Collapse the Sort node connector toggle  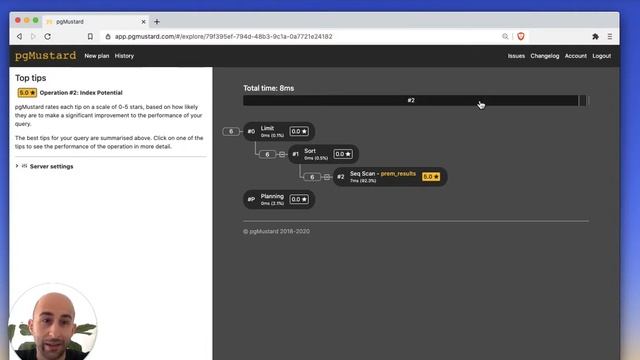(x=282, y=154)
